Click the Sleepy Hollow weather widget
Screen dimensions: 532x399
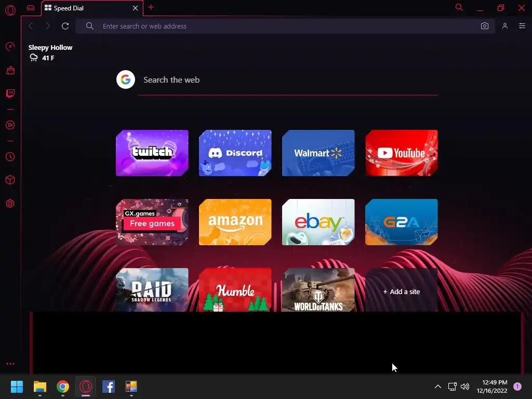tap(50, 52)
